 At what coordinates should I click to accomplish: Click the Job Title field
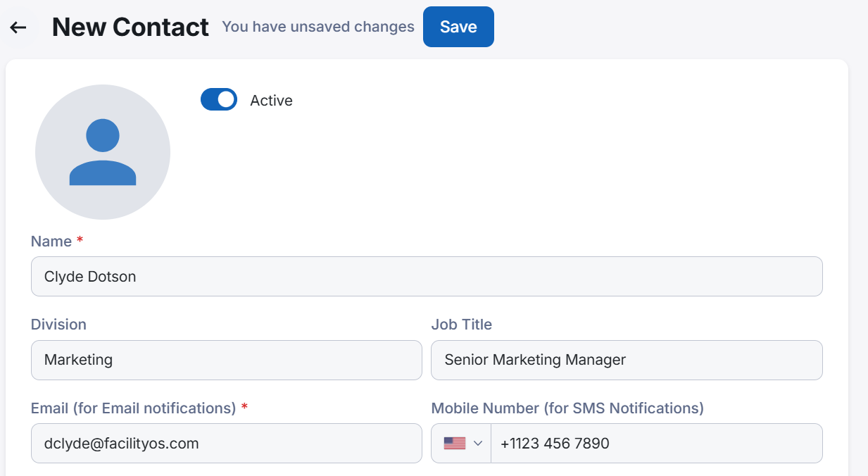click(x=626, y=360)
